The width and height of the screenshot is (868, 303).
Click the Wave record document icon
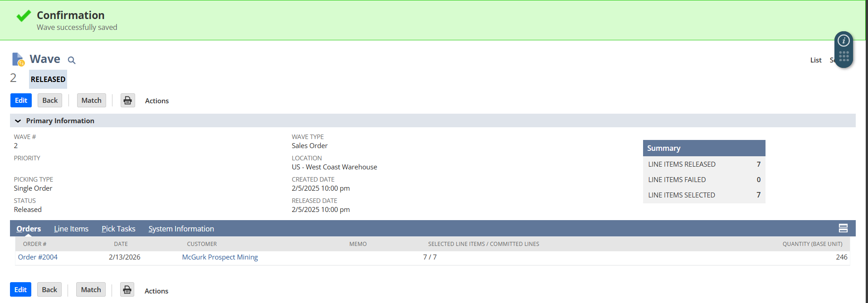point(18,59)
